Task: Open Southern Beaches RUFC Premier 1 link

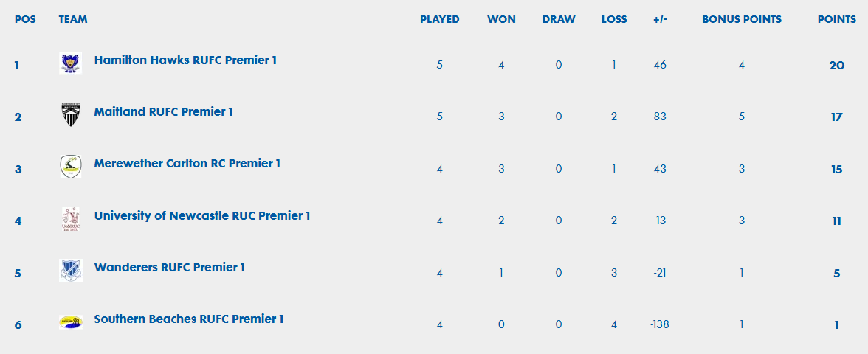Action: (x=189, y=319)
